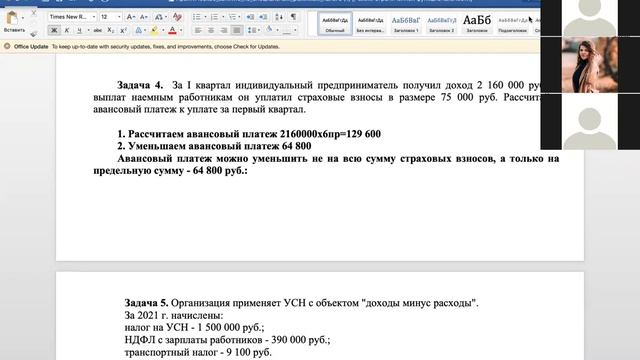Screen dimensions: 640x360
Task: Click the Вставить paste clipboard icon
Action: [x=12, y=18]
